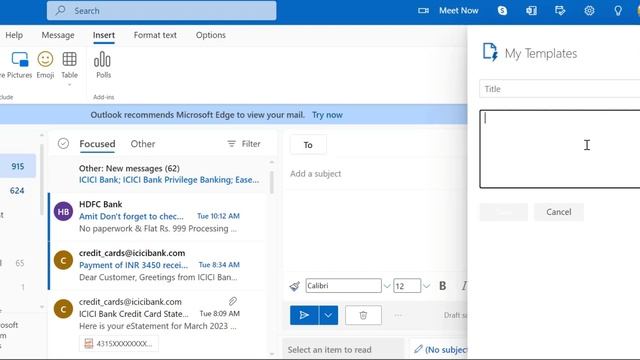
Task: Open the Format text tab
Action: [155, 35]
